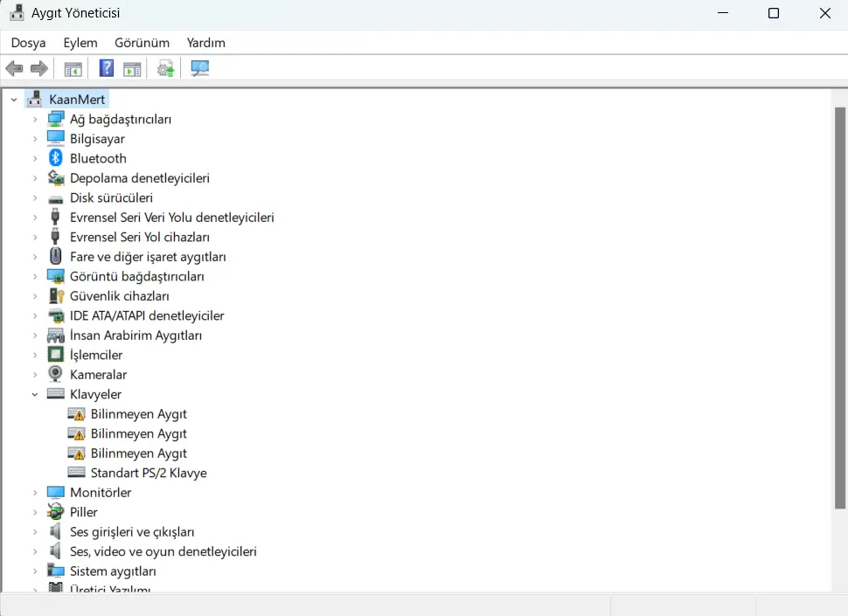Select the KaanMert computer name
848x616 pixels.
pos(77,100)
